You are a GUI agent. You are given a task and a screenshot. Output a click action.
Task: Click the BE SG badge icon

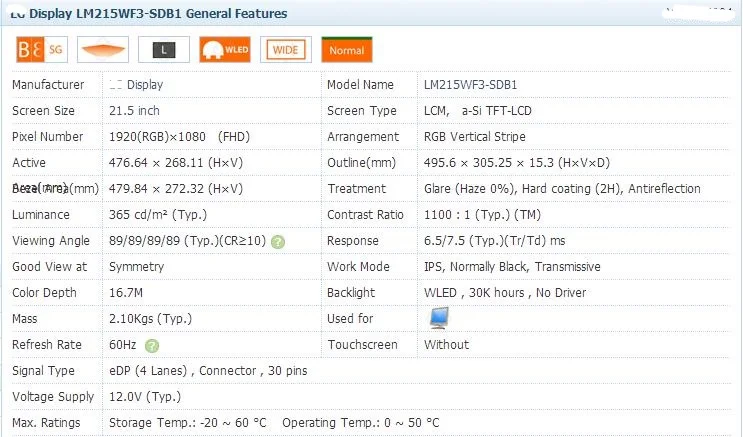(42, 49)
